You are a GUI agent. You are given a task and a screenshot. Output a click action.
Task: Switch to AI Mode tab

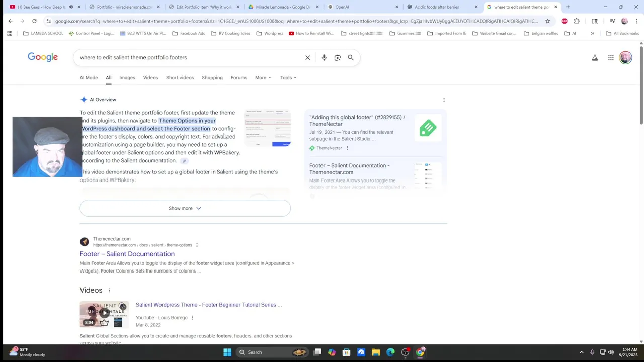tap(89, 78)
